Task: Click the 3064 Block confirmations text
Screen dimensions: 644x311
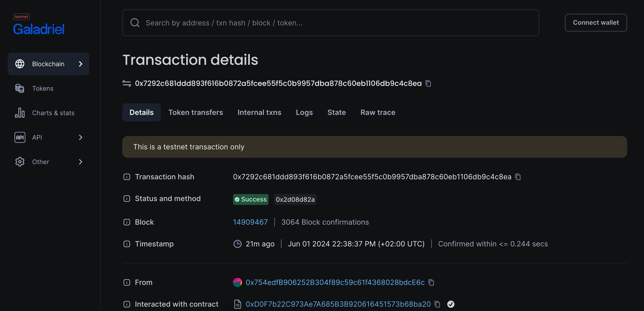Action: tap(325, 222)
